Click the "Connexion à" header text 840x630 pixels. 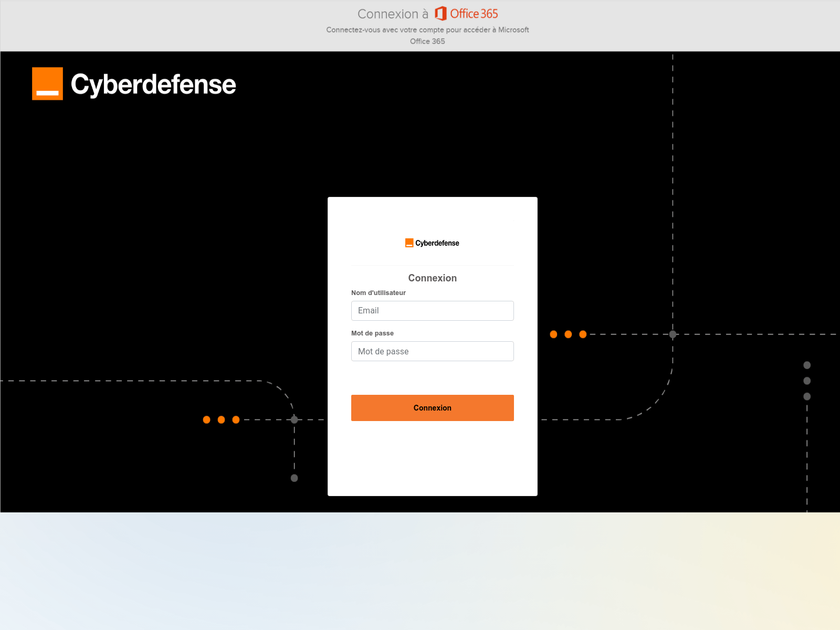click(393, 14)
